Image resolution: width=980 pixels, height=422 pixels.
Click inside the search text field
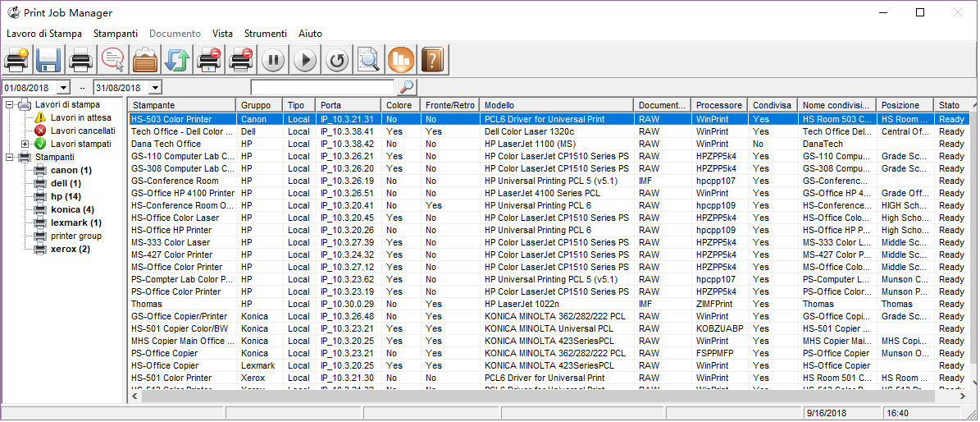(322, 88)
